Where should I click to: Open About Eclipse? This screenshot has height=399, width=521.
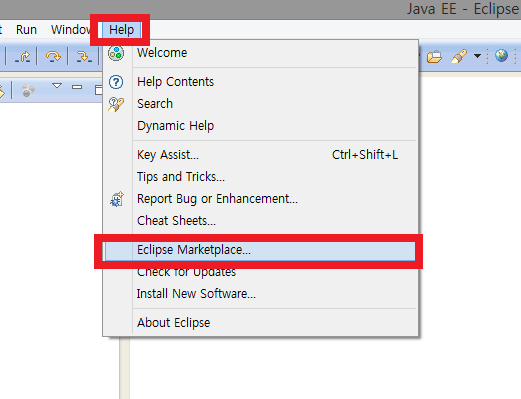click(260, 323)
